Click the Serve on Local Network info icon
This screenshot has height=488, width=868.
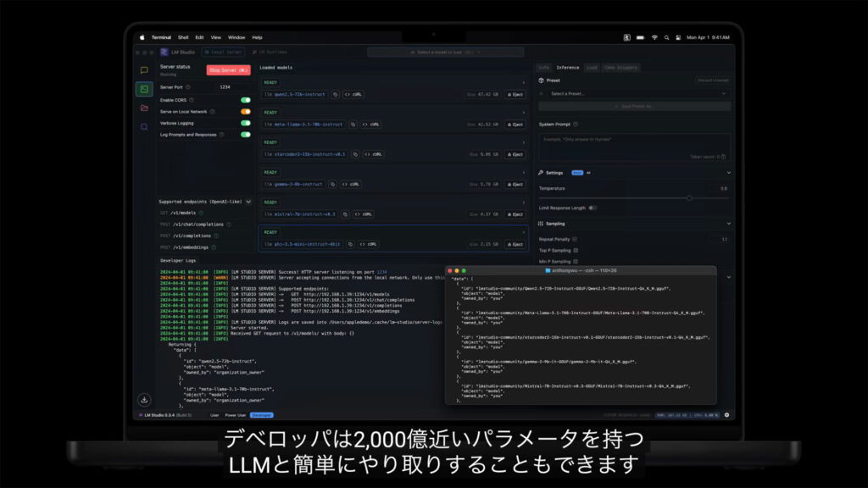pos(213,112)
